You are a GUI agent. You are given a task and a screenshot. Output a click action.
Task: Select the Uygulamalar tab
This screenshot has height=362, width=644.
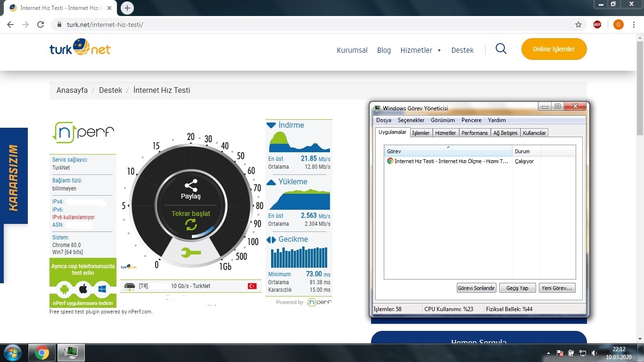392,132
